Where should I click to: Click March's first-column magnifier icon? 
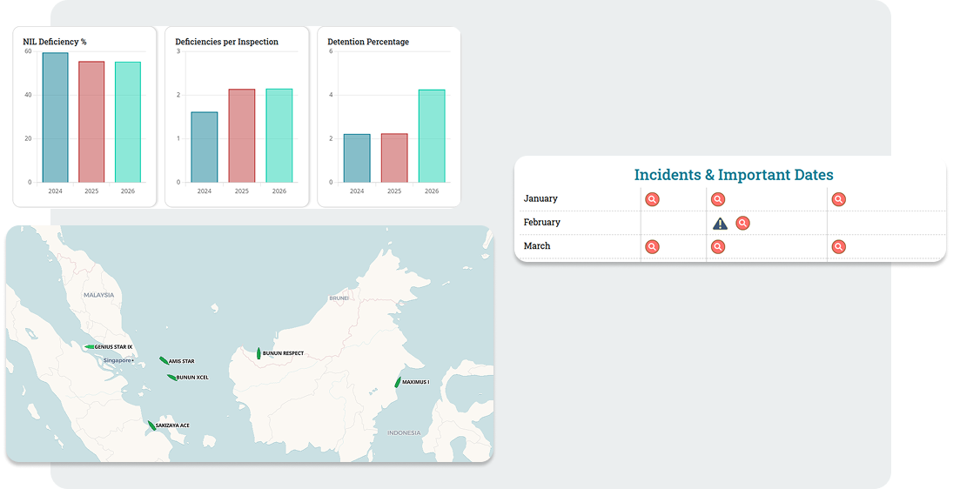652,247
